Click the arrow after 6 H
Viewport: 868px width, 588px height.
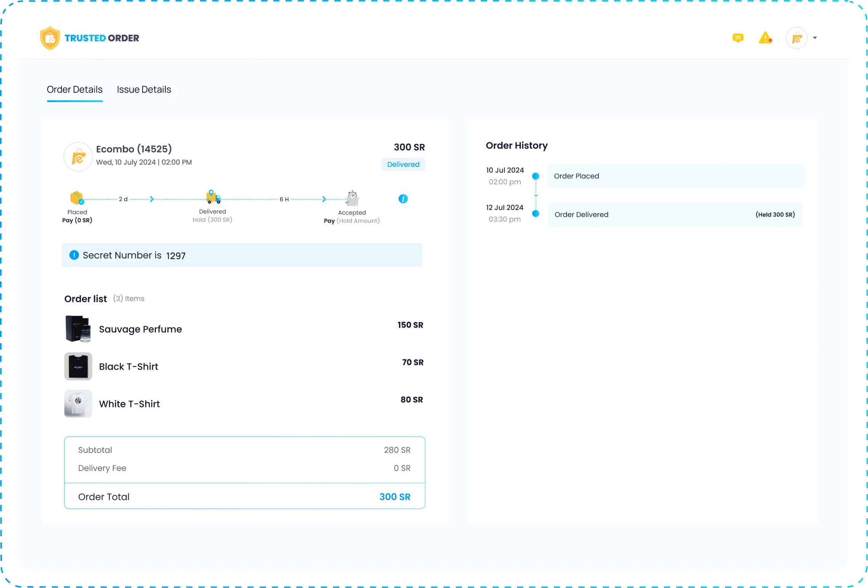pos(324,199)
